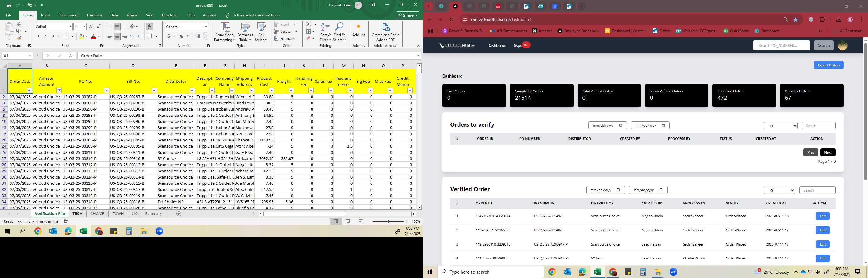Click the add new sheet plus icon
Screen dimensions: 868x278
click(x=179, y=214)
